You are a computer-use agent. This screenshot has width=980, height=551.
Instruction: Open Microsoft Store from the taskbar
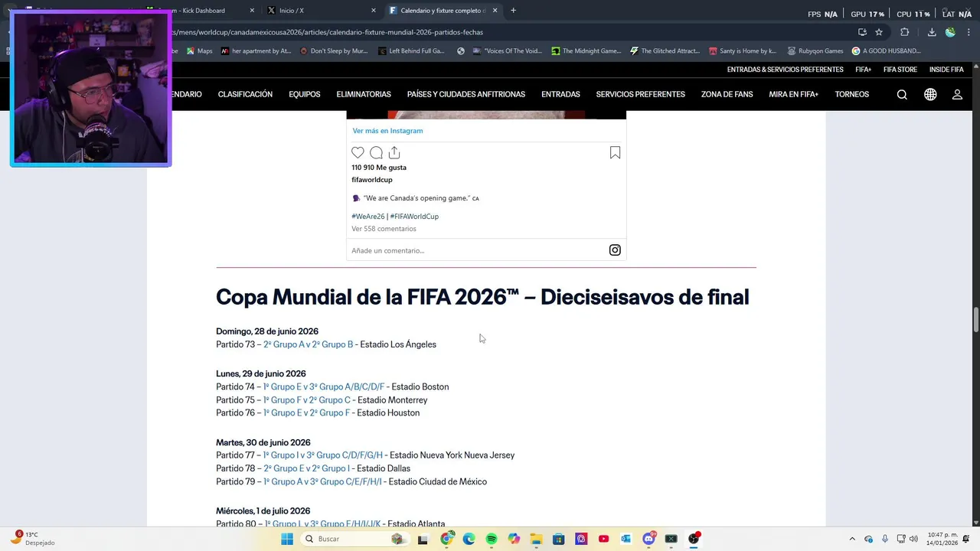[558, 539]
